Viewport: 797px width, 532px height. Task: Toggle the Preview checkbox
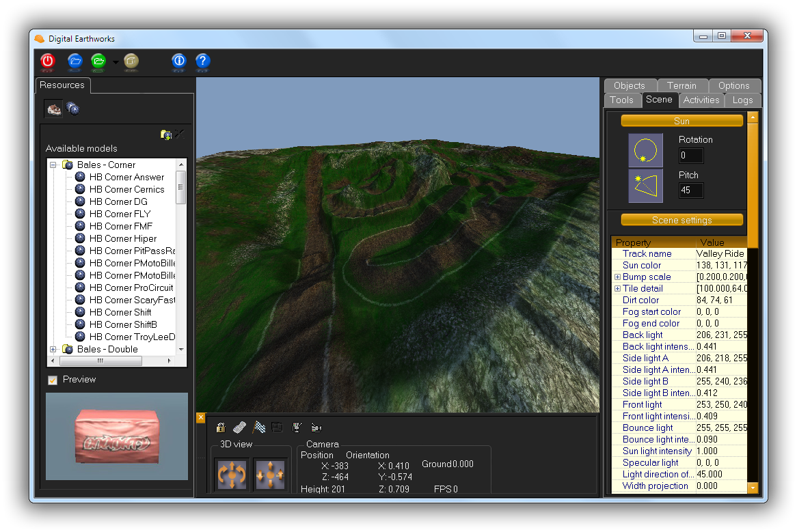point(53,380)
